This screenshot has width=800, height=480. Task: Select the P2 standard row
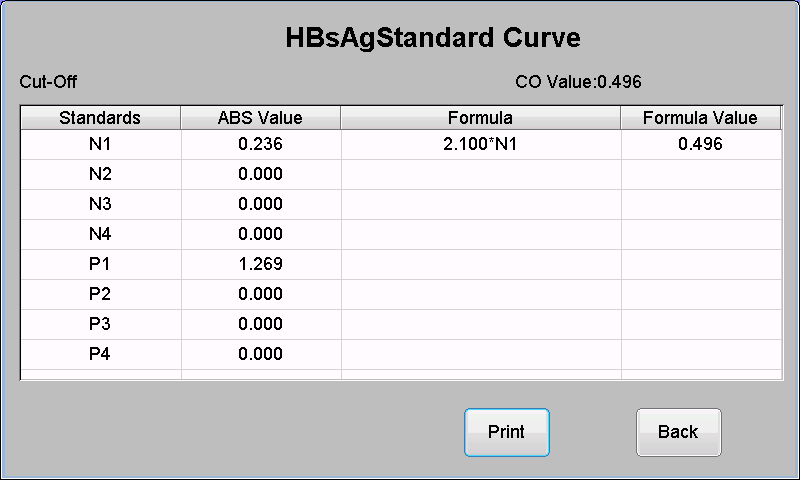(x=401, y=294)
